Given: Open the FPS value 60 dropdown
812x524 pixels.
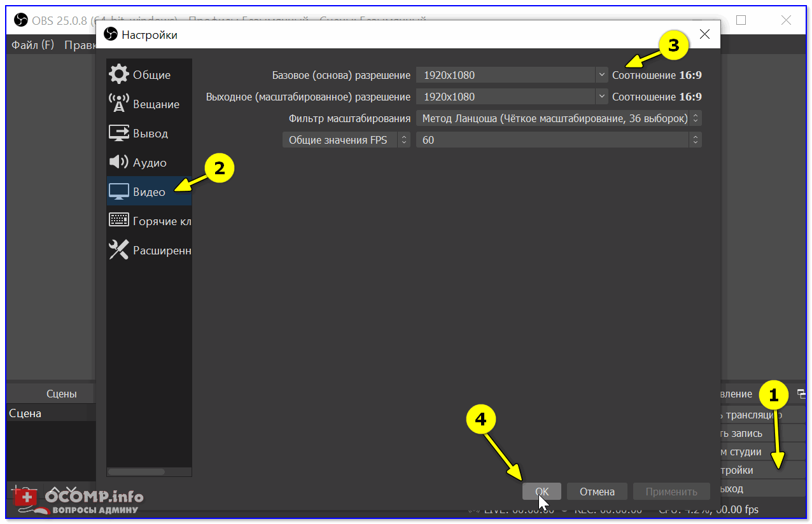Looking at the screenshot, I should click(558, 140).
